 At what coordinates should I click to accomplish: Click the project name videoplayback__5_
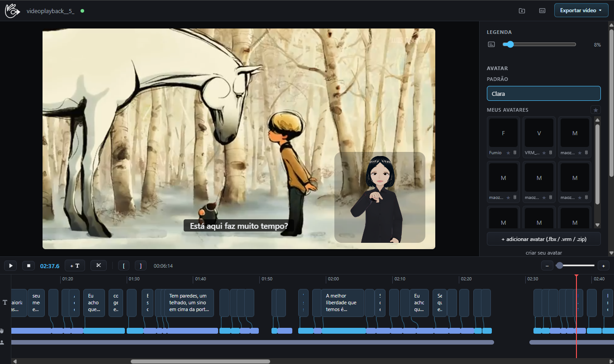point(50,10)
